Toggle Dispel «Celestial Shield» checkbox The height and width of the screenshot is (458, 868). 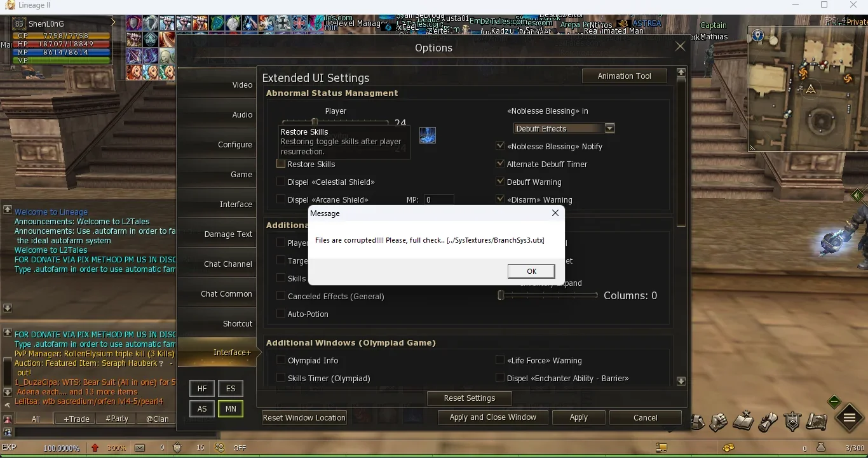pyautogui.click(x=281, y=182)
